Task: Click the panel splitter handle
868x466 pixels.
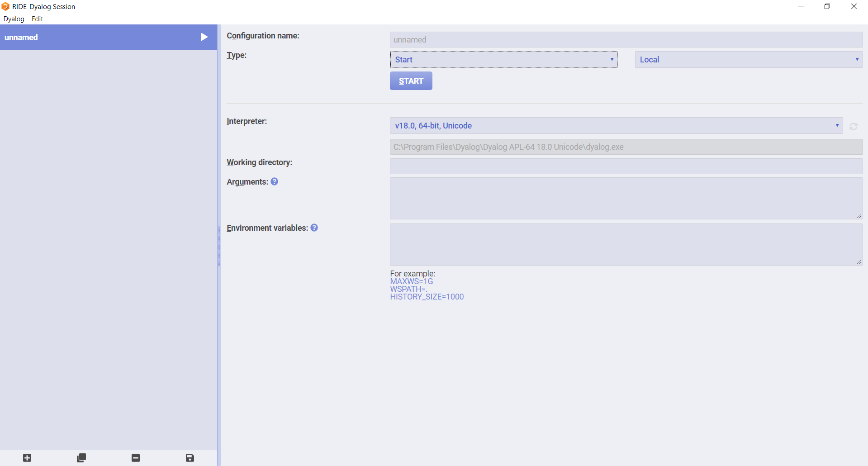Action: 219,245
